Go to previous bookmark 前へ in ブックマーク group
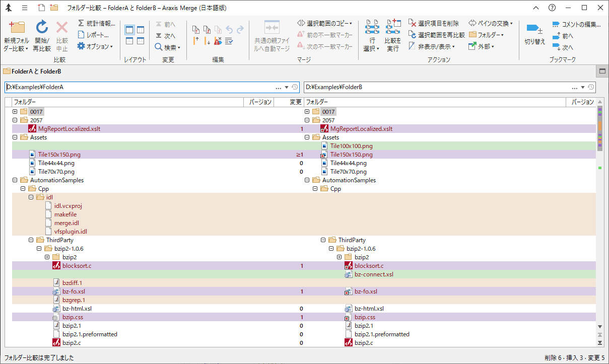This screenshot has height=364, width=609. tap(563, 36)
